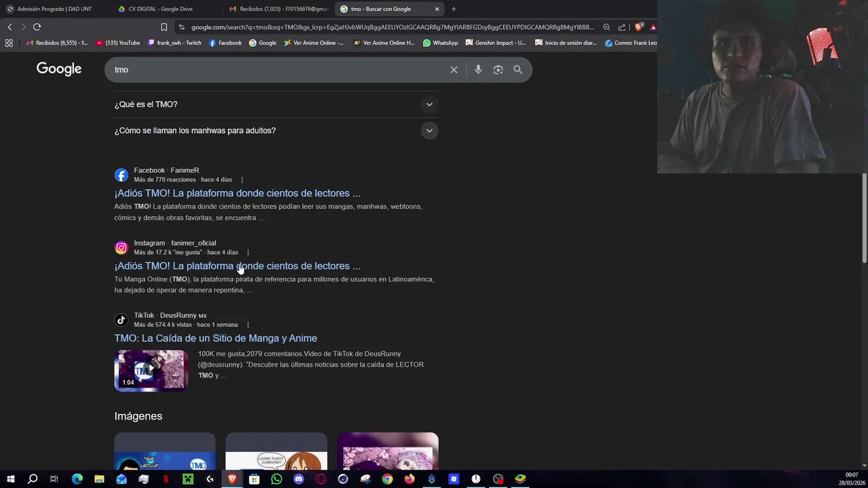Open Discord from the taskbar
Image resolution: width=868 pixels, height=488 pixels.
298,479
